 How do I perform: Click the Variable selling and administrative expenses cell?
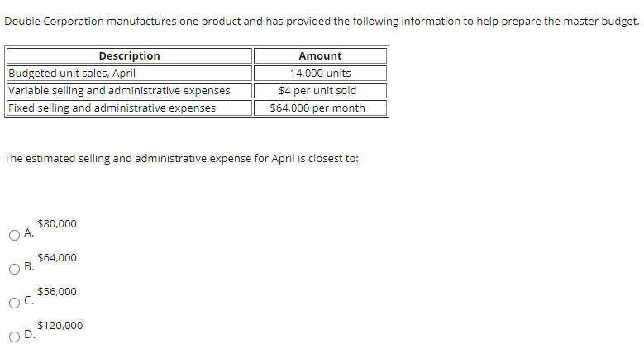tap(129, 90)
